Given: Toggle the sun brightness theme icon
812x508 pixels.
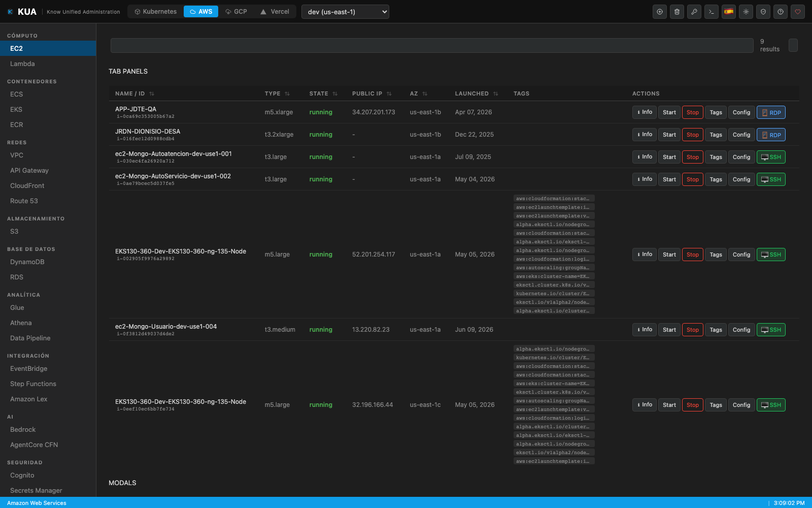Looking at the screenshot, I should [746, 12].
